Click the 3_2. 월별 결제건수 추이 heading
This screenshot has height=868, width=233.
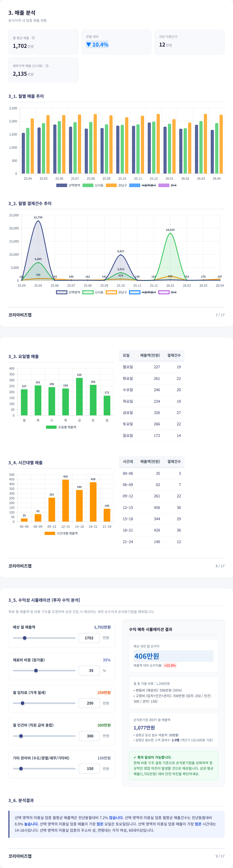pyautogui.click(x=30, y=203)
